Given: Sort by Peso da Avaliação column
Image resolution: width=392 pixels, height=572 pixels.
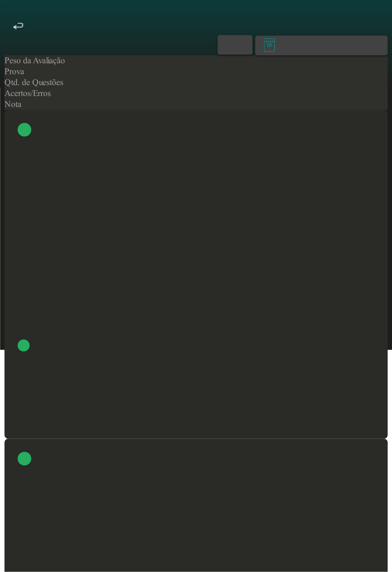Looking at the screenshot, I should pos(35,61).
